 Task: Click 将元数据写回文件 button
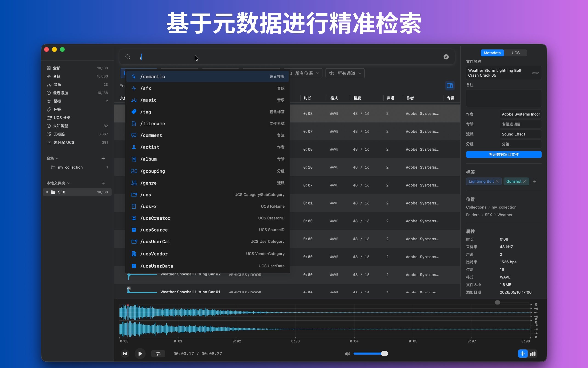point(504,155)
